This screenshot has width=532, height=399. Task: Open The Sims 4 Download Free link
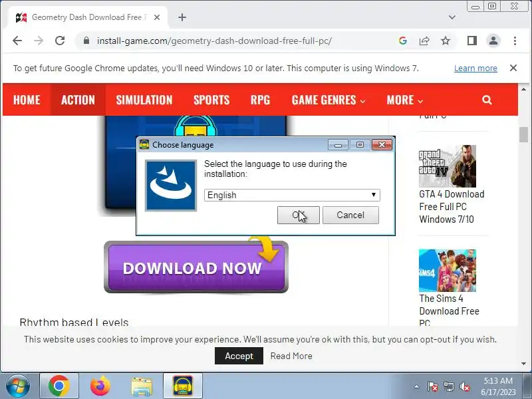450,311
